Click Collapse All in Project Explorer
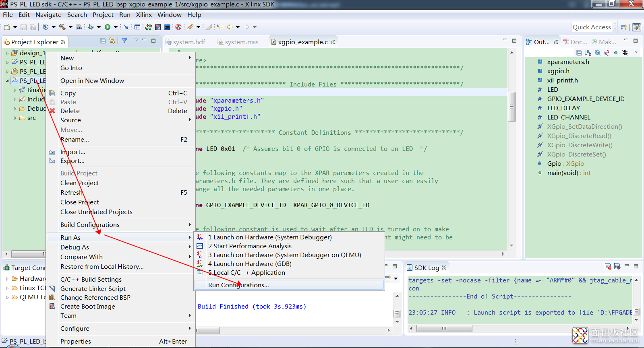Image resolution: width=644 pixels, height=348 pixels. [x=103, y=41]
